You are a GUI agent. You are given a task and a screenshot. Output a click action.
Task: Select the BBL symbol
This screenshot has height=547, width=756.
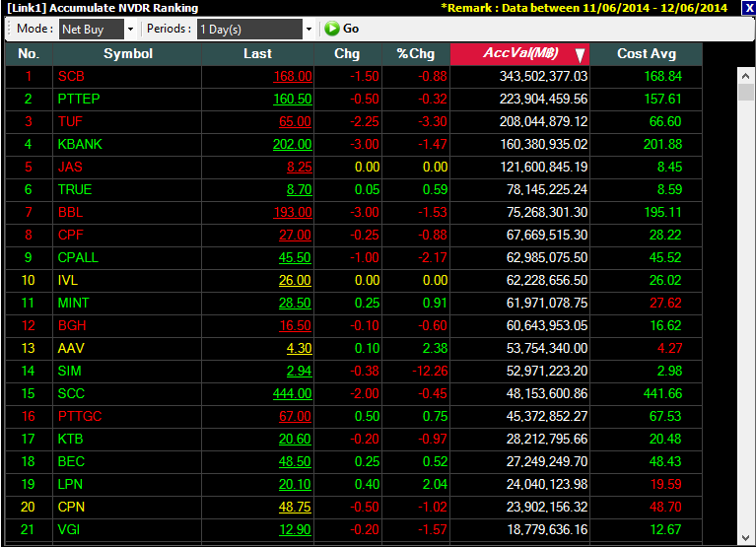tap(70, 212)
